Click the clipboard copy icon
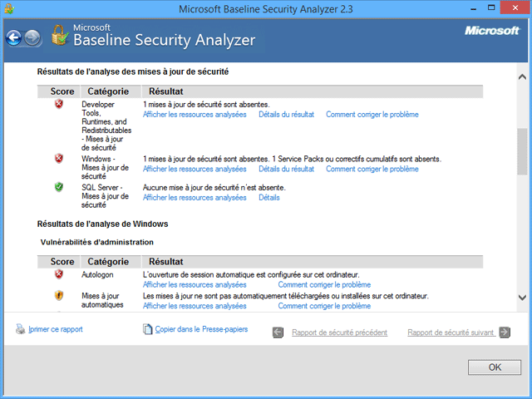 click(148, 330)
